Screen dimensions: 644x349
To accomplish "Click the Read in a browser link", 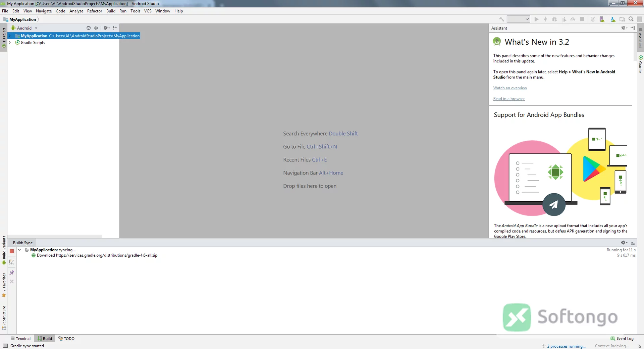I will tap(509, 99).
